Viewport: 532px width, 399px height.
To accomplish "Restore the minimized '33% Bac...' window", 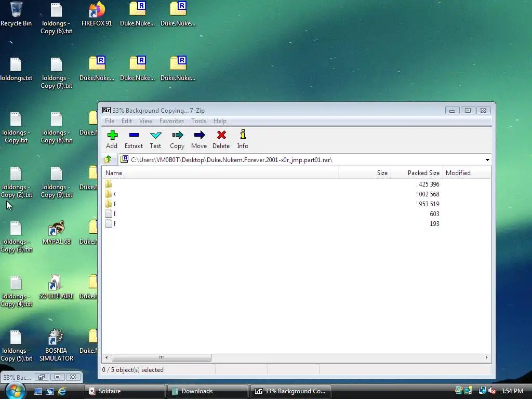I will [x=42, y=377].
